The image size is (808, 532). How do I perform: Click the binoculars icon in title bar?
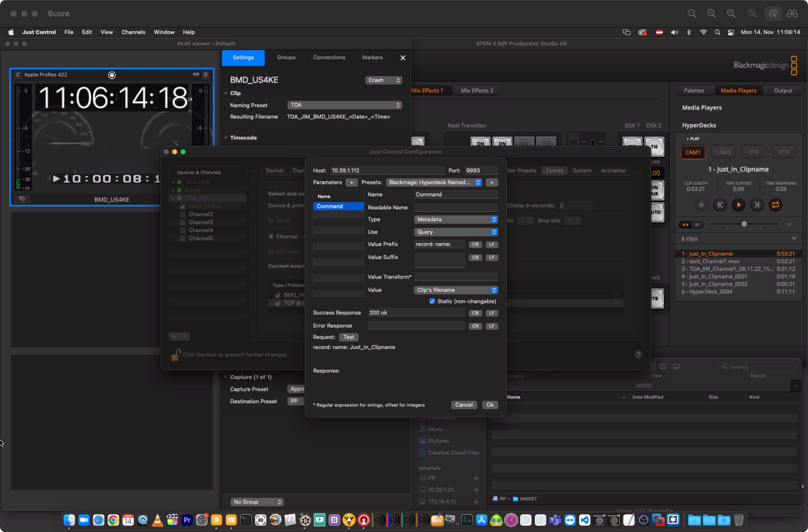792,14
